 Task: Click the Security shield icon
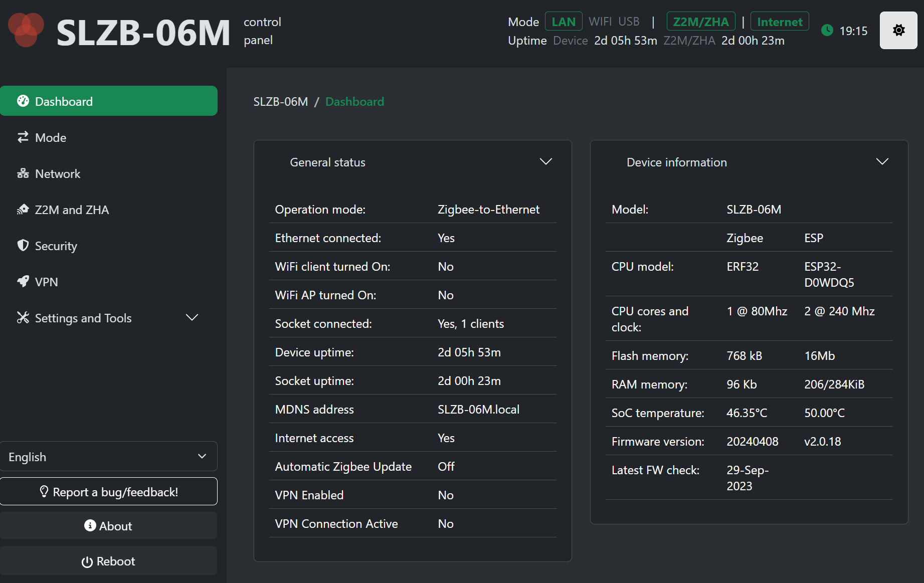(23, 246)
